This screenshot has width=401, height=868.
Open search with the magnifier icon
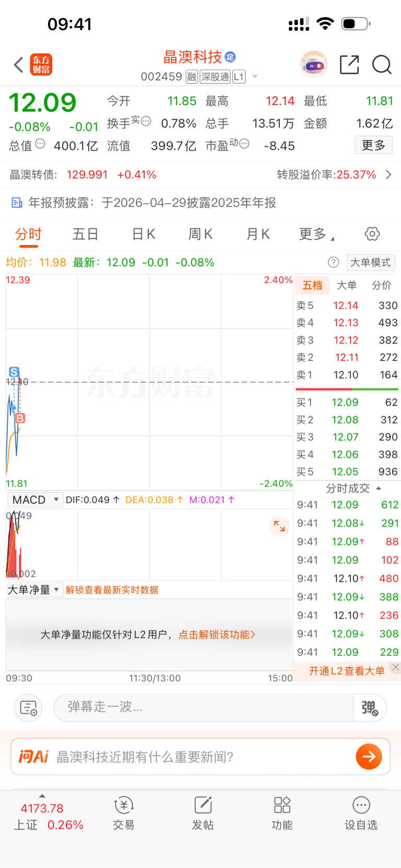[382, 65]
